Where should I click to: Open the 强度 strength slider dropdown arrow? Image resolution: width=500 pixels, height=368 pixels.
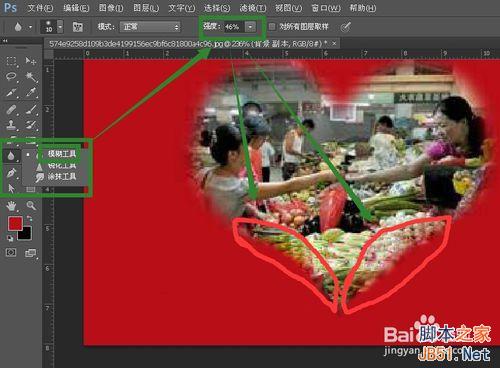[x=250, y=27]
